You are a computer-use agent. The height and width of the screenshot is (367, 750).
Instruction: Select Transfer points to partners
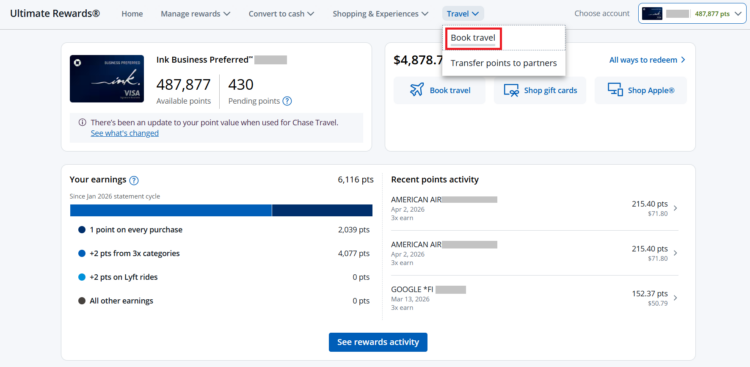tap(504, 63)
